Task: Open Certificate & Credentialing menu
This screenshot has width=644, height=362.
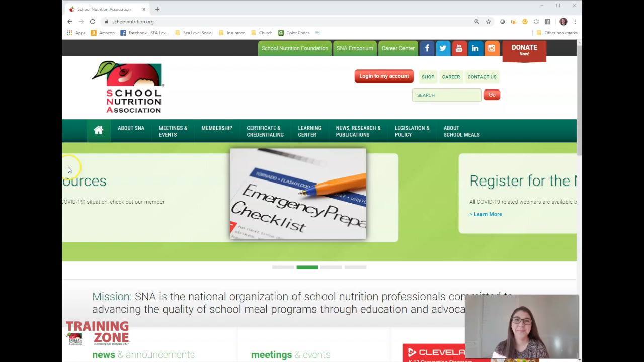Action: 265,131
